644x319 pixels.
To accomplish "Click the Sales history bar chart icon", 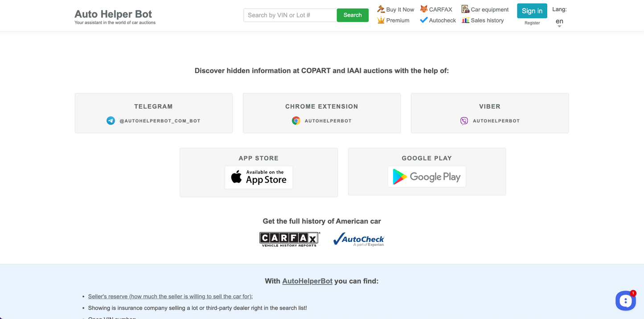I will click(x=465, y=20).
